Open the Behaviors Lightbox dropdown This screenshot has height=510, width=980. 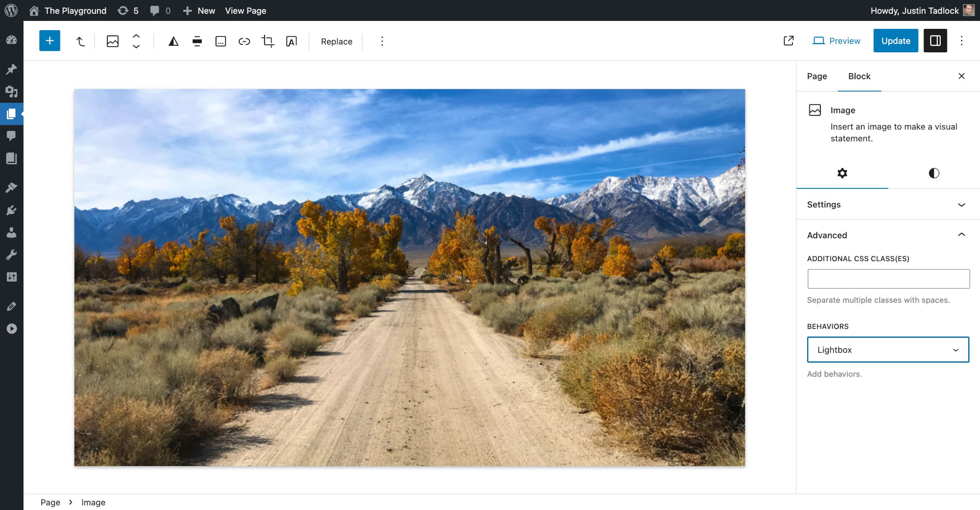tap(888, 350)
